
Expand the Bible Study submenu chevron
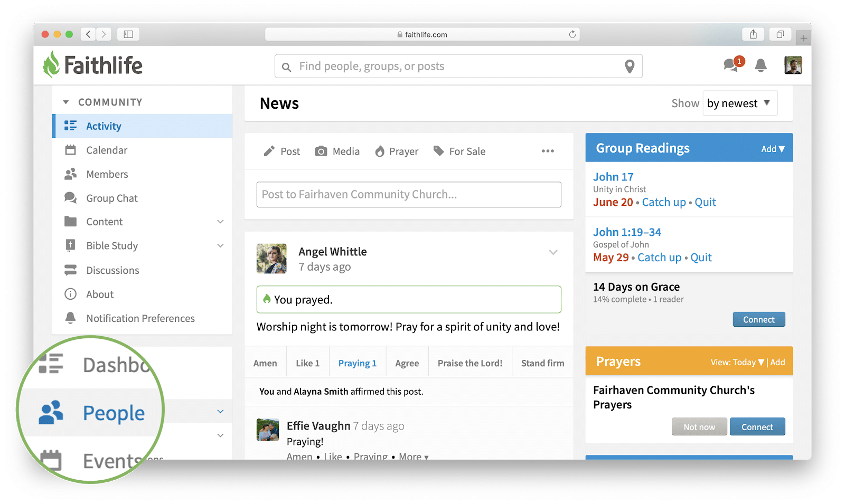tap(221, 245)
